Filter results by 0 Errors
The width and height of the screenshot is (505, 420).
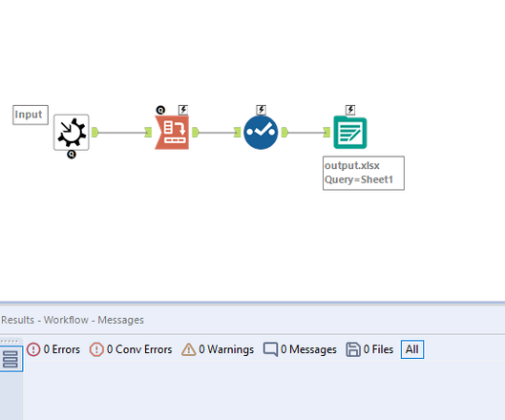coord(53,349)
